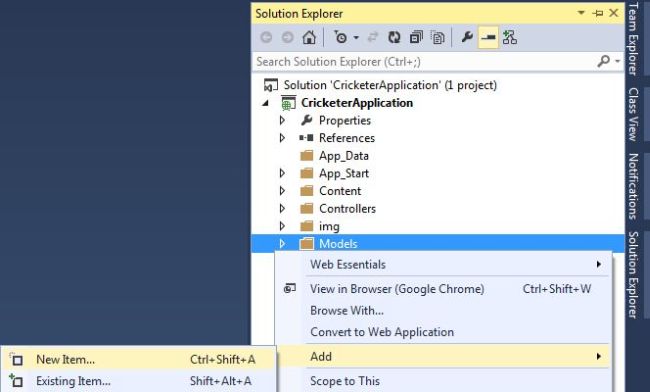Click the Collapse All icon
Image resolution: width=650 pixels, height=392 pixels.
click(416, 37)
